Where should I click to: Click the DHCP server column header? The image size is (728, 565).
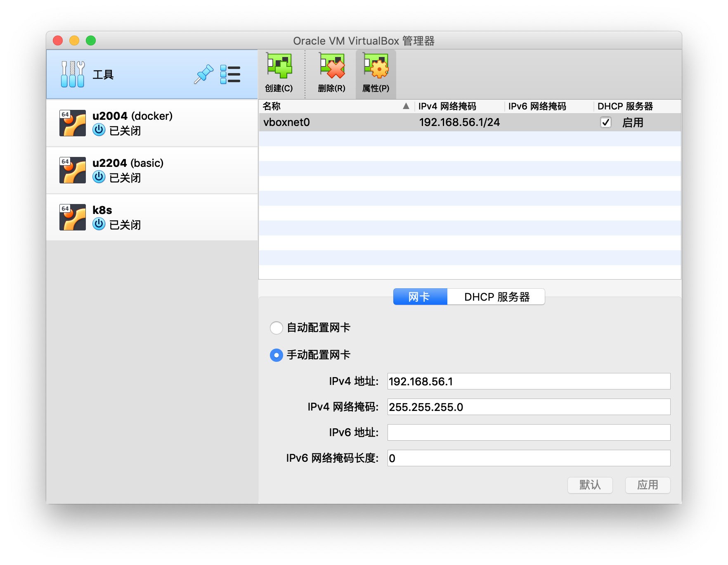[x=625, y=106]
